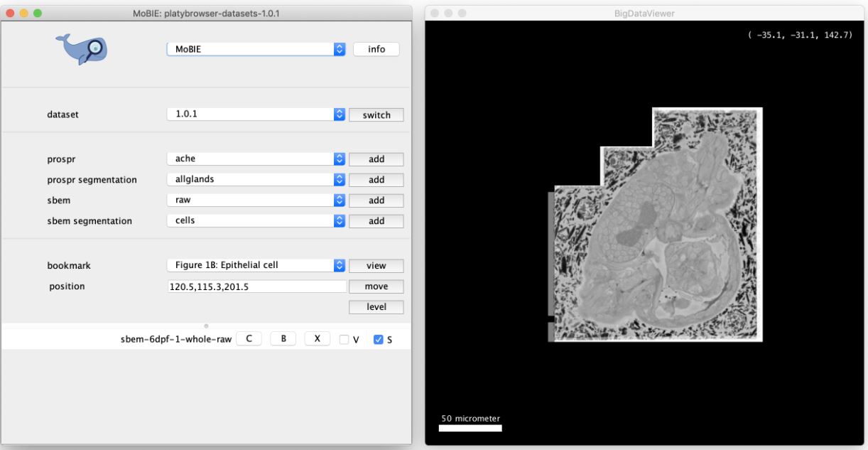
Task: Open the prospr segmentation allglands dropdown
Action: tap(256, 180)
